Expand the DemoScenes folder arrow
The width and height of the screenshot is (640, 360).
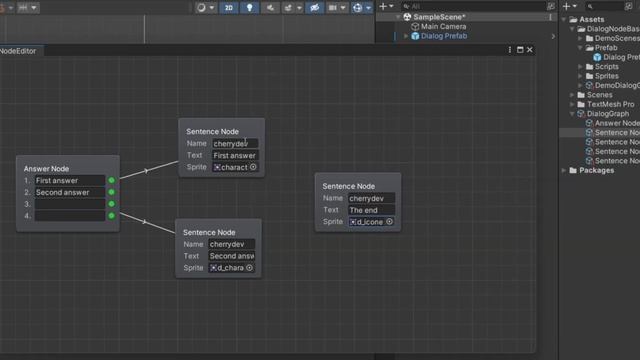pyautogui.click(x=580, y=38)
